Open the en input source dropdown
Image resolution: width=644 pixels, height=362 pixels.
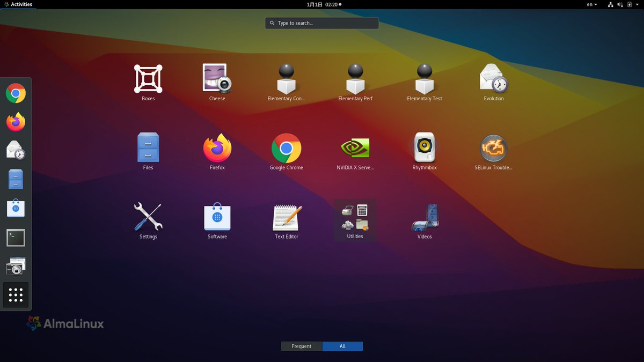592,4
